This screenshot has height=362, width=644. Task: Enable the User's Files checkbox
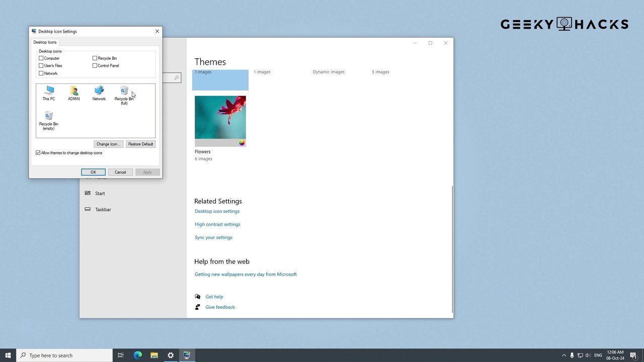(x=41, y=65)
